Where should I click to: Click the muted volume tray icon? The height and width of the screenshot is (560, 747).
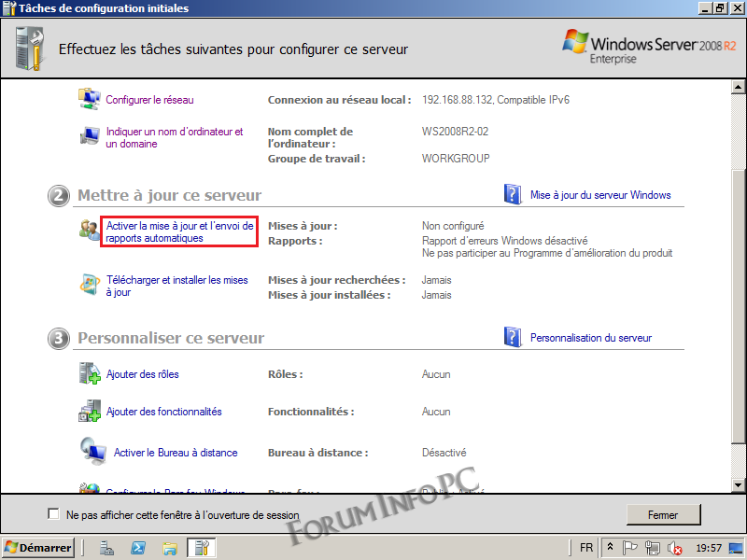[x=674, y=548]
